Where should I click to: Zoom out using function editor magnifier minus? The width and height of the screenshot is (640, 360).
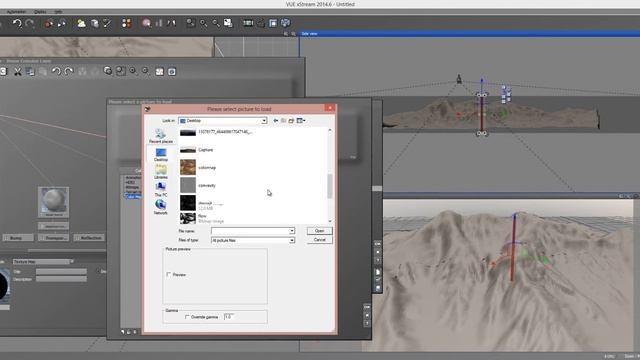click(x=146, y=71)
